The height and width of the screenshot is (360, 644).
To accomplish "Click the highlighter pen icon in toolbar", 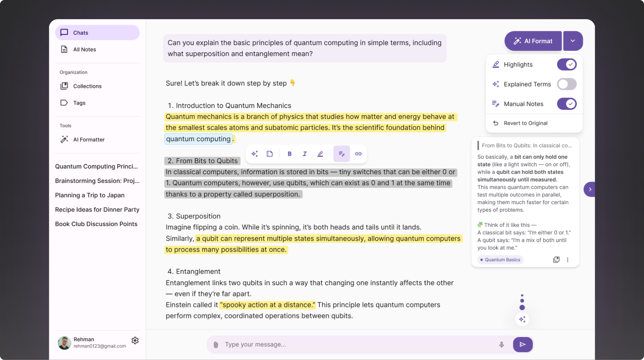I will [x=320, y=154].
